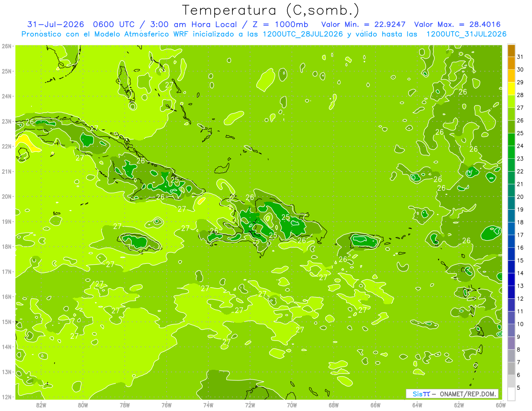Click 'Modelo Atmosferico WRF' in the subtitle
Screen dimensions: 532x411
(142, 34)
